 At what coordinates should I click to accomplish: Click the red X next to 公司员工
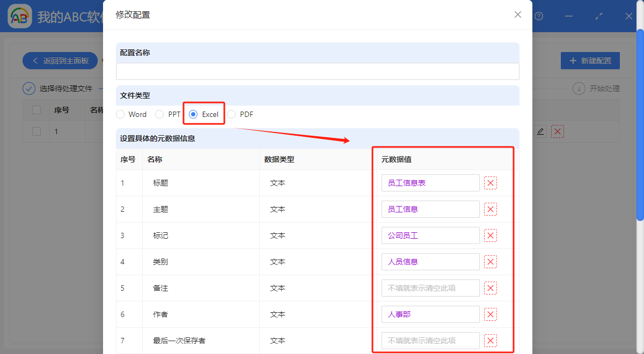pyautogui.click(x=490, y=235)
